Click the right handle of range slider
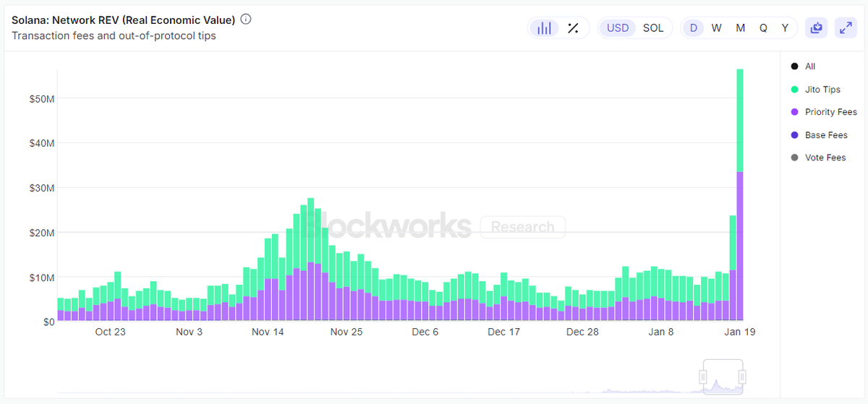This screenshot has width=868, height=404. (x=741, y=377)
